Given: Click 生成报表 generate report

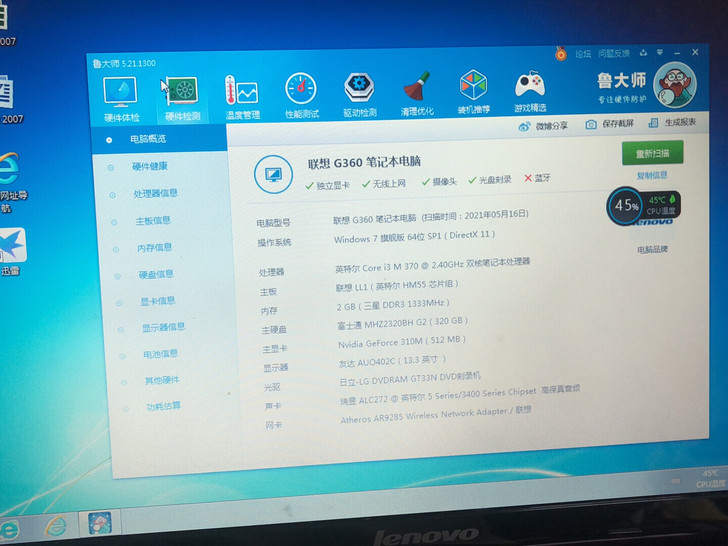Looking at the screenshot, I should (672, 123).
